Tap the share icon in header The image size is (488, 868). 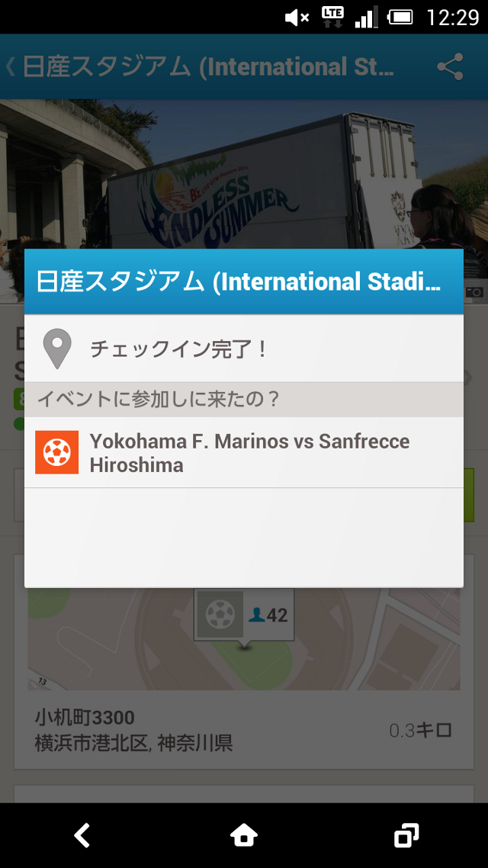coord(450,66)
